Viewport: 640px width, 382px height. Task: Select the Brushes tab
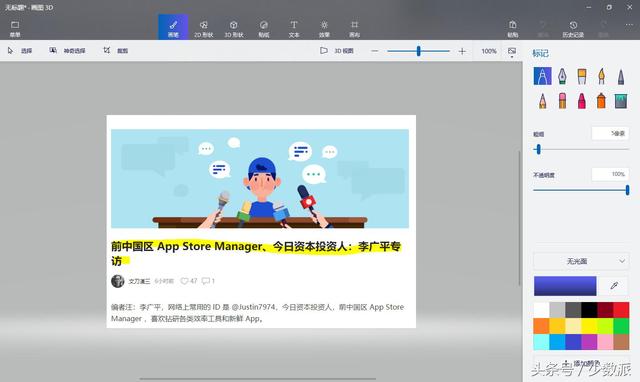coord(173,27)
